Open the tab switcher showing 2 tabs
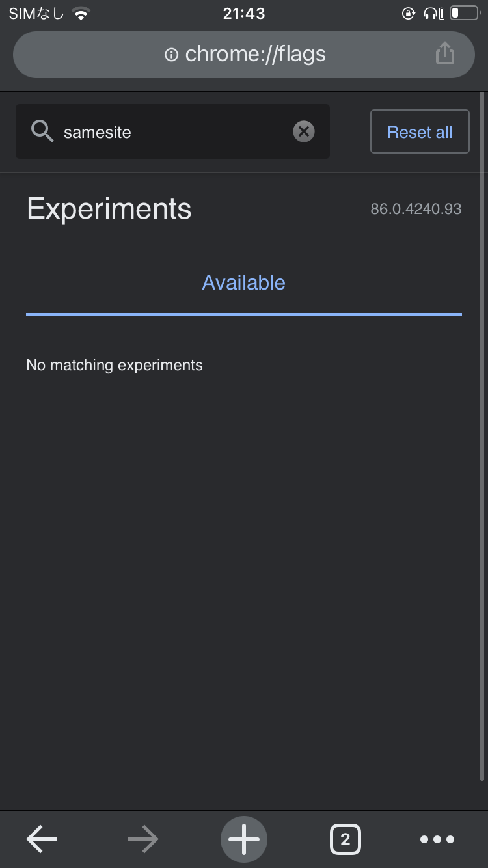This screenshot has width=488, height=868. tap(345, 839)
